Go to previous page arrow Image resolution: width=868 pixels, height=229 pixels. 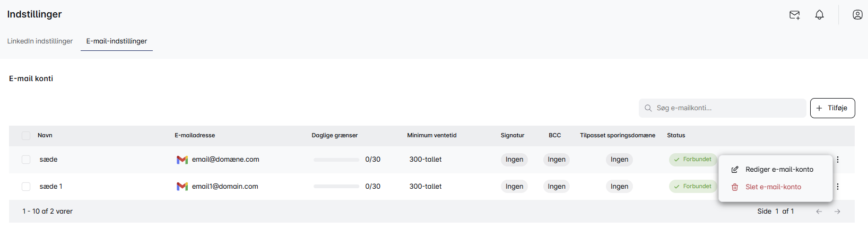pyautogui.click(x=819, y=212)
